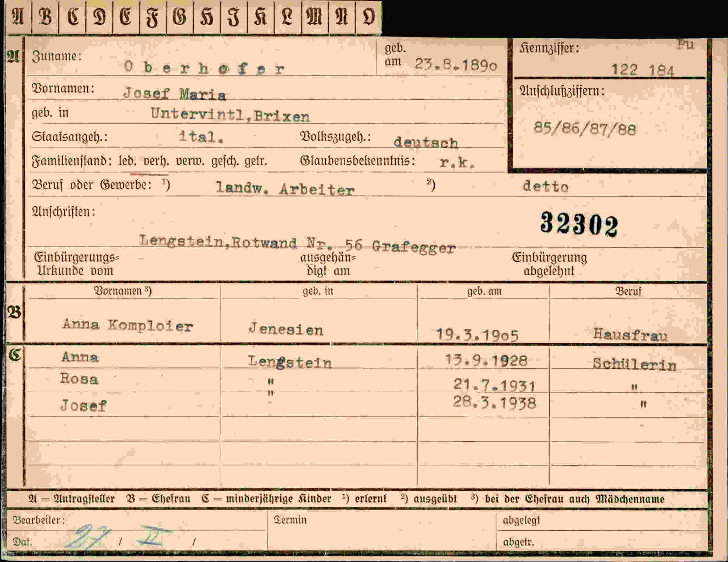Click the occupation 'landw. Arbeiter'
The width and height of the screenshot is (728, 562).
point(285,189)
